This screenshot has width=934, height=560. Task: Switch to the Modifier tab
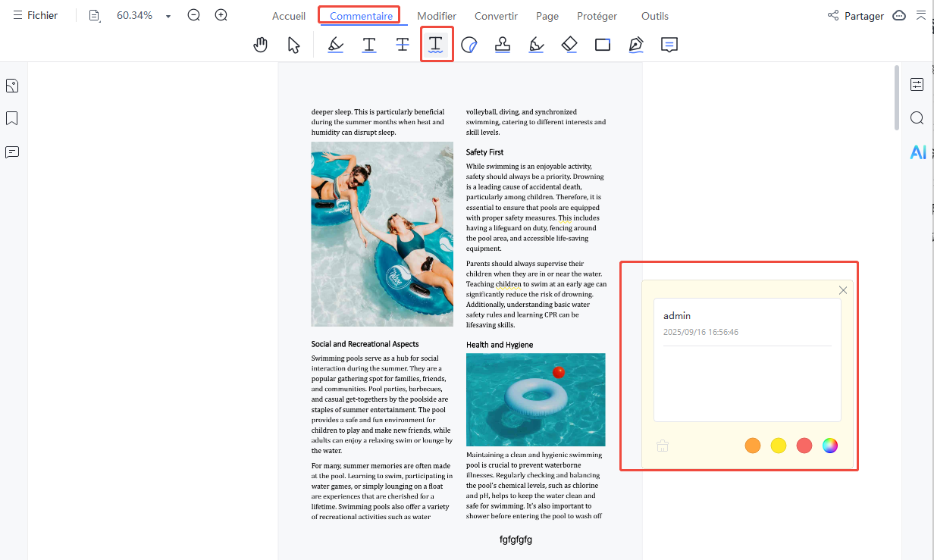coord(437,16)
